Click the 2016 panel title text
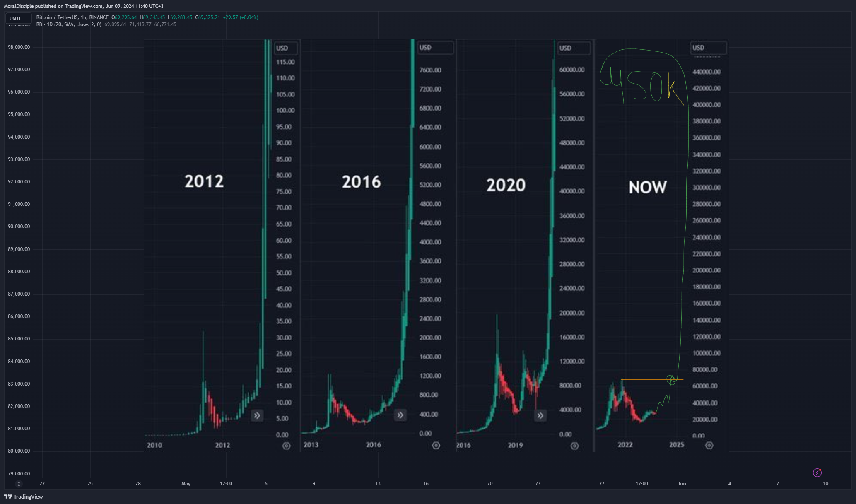Viewport: 856px width, 504px height. point(361,182)
